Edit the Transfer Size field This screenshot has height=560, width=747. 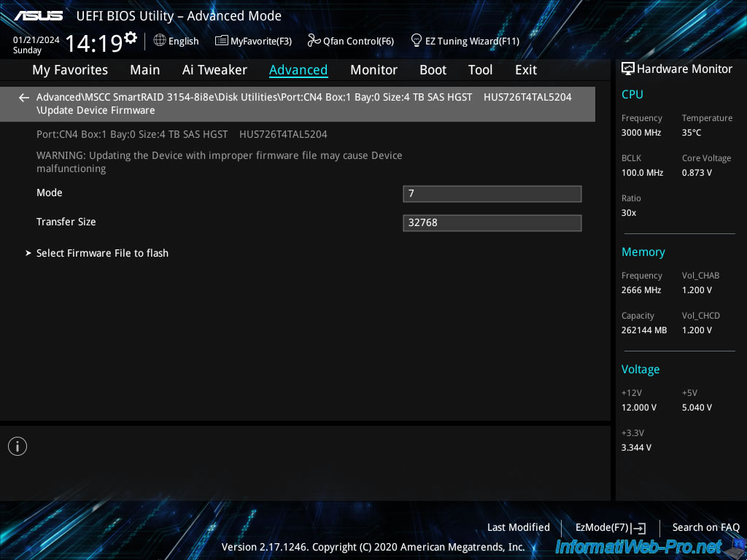pyautogui.click(x=492, y=222)
